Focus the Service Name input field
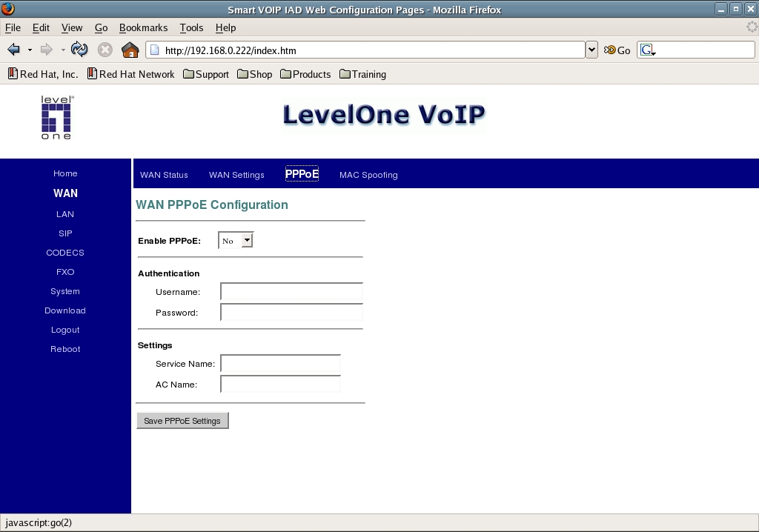 pyautogui.click(x=280, y=364)
